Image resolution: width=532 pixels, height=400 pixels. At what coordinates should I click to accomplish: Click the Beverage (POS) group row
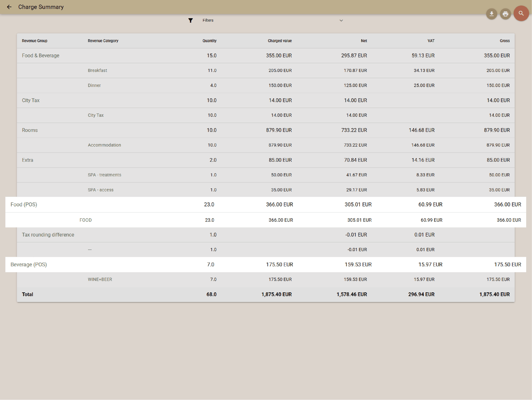[x=29, y=265]
